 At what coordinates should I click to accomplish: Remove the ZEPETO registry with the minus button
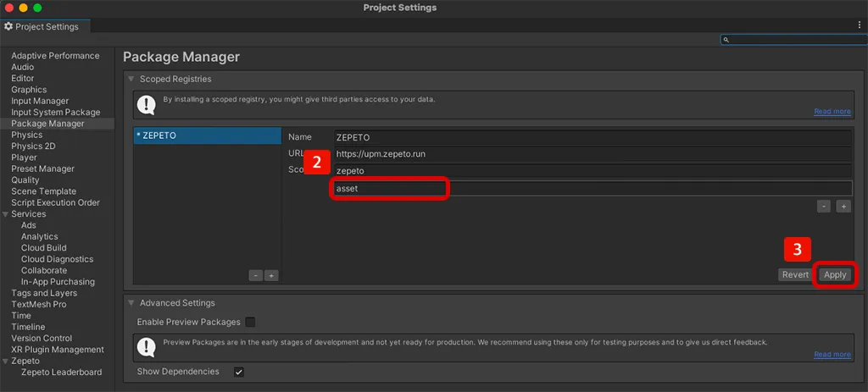256,275
